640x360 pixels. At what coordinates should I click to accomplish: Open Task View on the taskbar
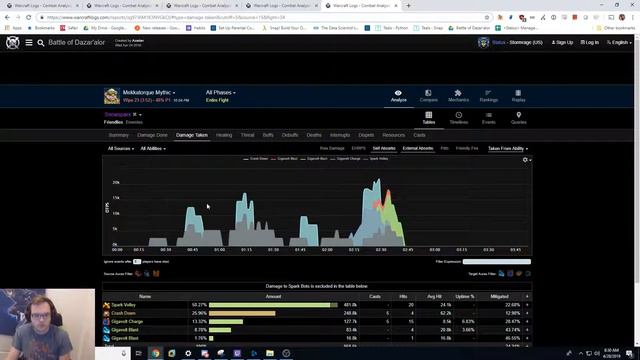[x=138, y=353]
